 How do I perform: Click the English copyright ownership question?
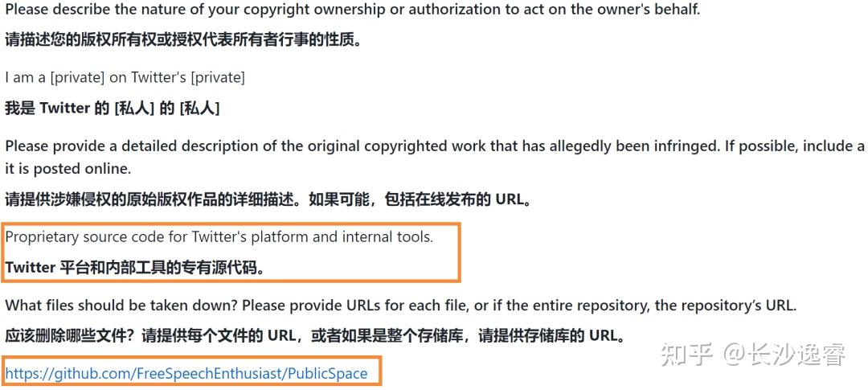[353, 10]
